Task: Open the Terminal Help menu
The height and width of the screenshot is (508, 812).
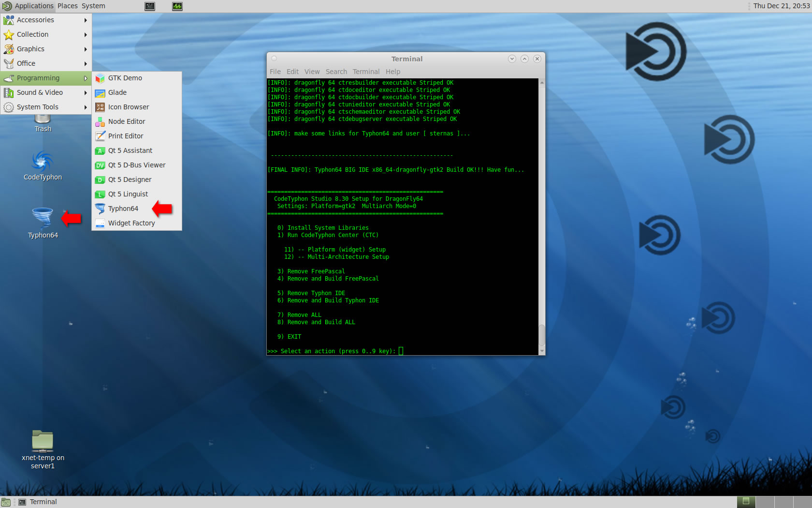Action: click(x=393, y=72)
